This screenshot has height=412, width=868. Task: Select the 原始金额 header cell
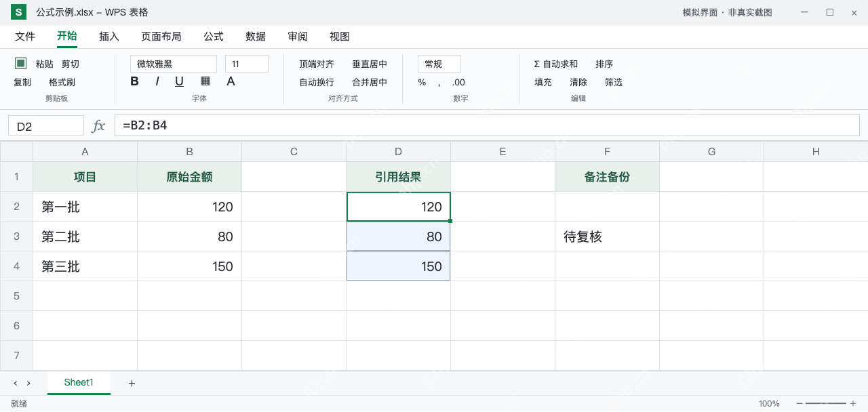[190, 177]
